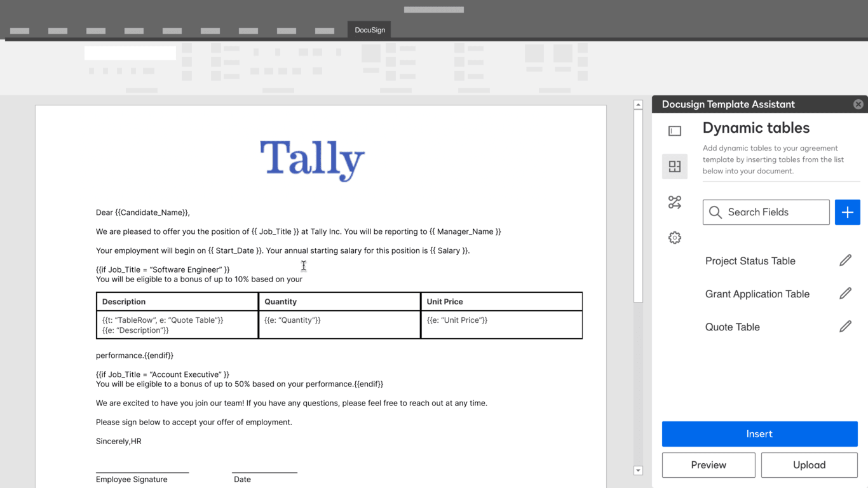The image size is (868, 488).
Task: Click the document vertical scrollbar thumb
Action: point(638,206)
